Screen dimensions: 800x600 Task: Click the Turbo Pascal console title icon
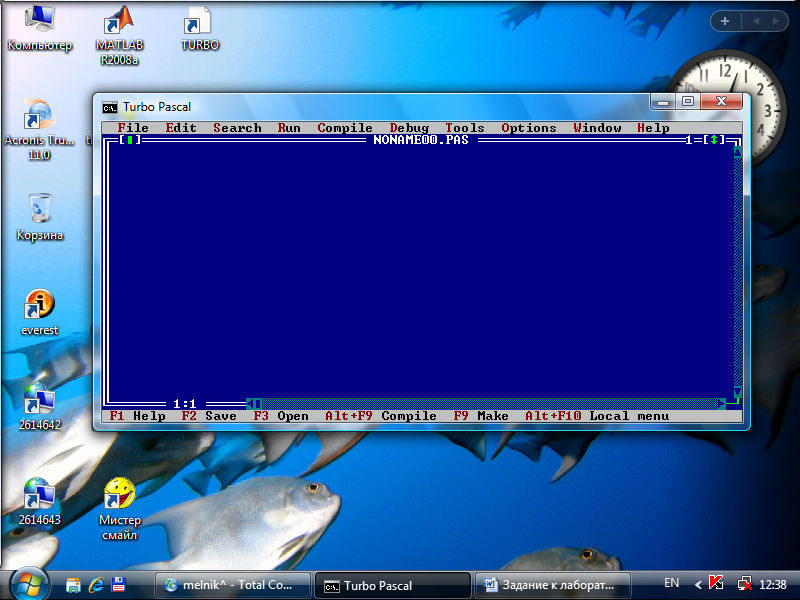tap(109, 107)
